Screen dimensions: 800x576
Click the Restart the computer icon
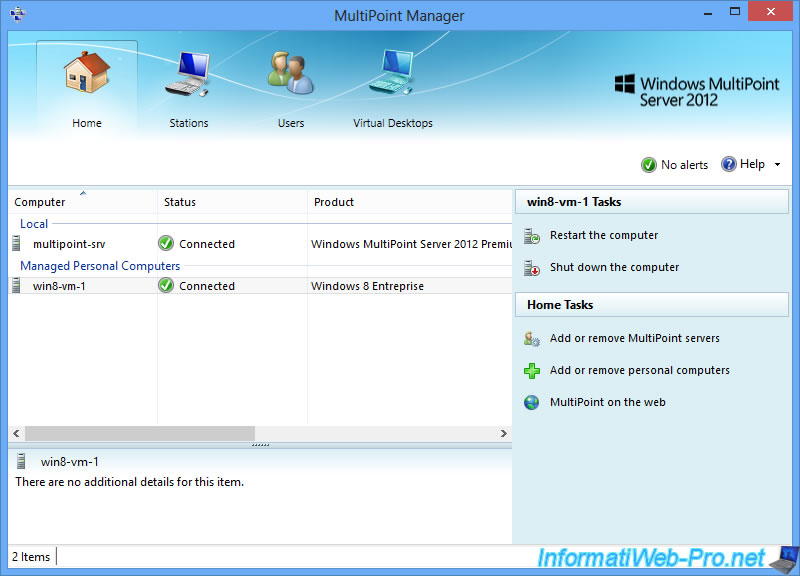tap(532, 236)
